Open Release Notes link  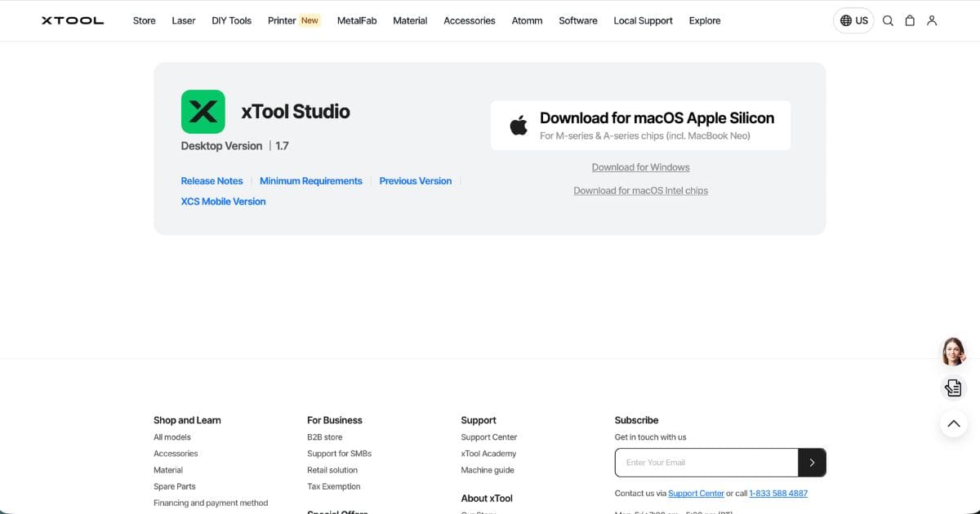point(212,181)
